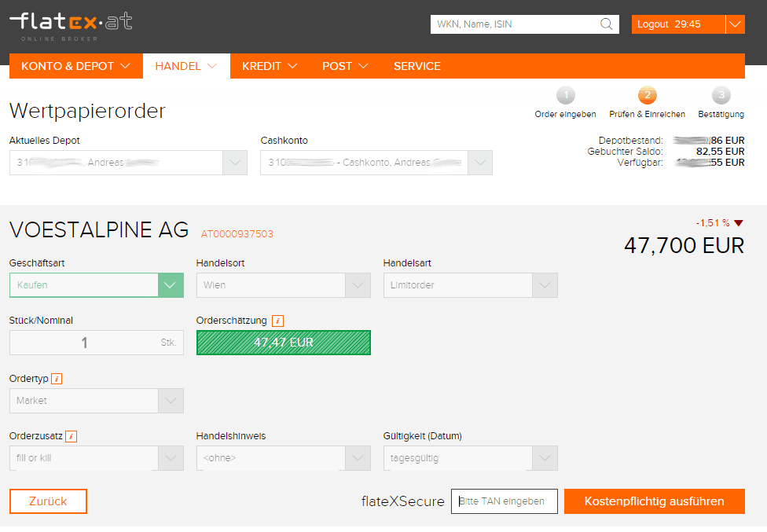Focus the TAN entry field

(x=504, y=501)
